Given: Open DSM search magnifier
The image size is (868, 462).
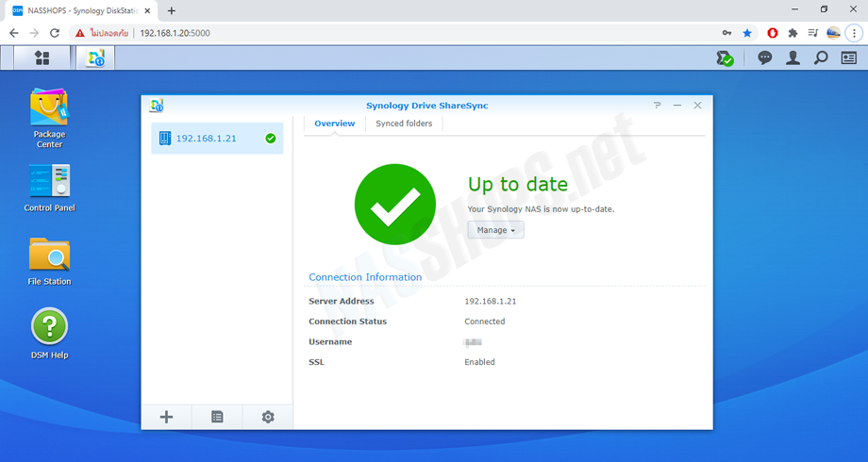Looking at the screenshot, I should (821, 58).
